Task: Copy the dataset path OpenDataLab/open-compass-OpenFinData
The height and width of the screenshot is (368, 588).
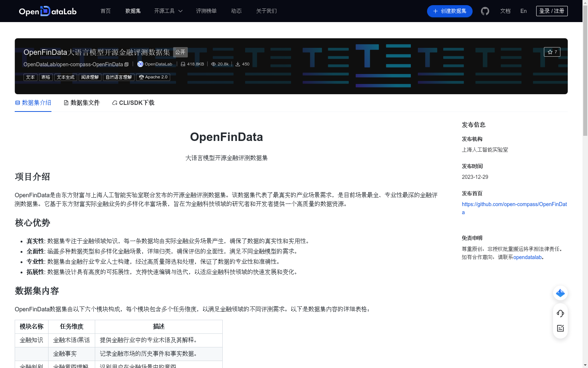Action: 126,64
